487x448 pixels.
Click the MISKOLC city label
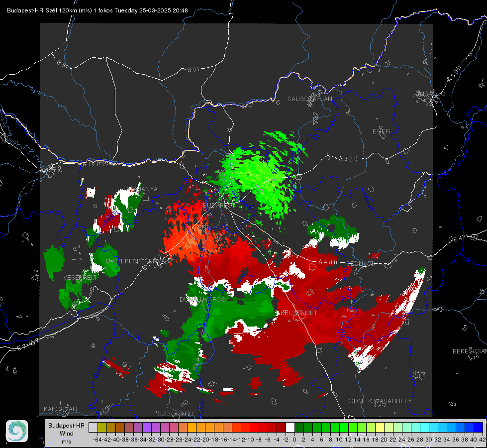[432, 94]
